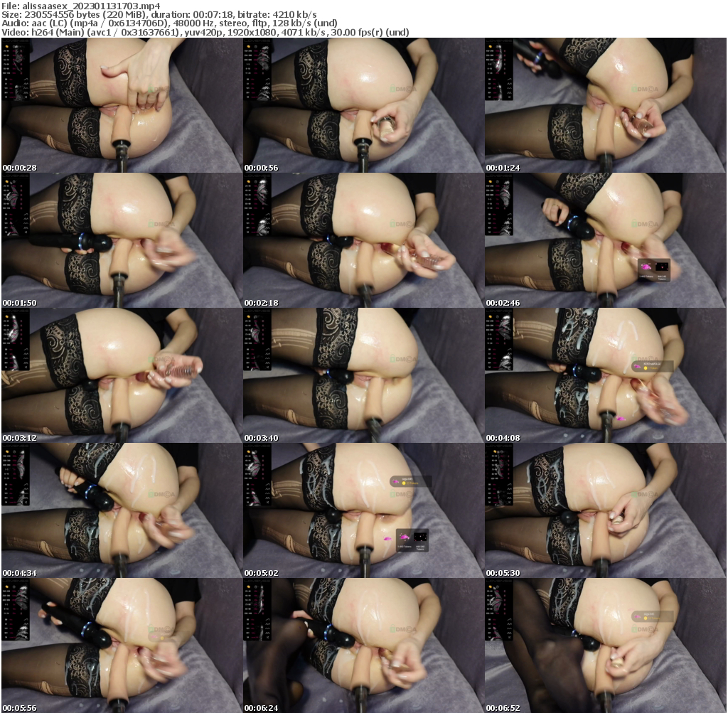
Task: Open the thumbnail timestamped 00:00:28
Action: 122,105
